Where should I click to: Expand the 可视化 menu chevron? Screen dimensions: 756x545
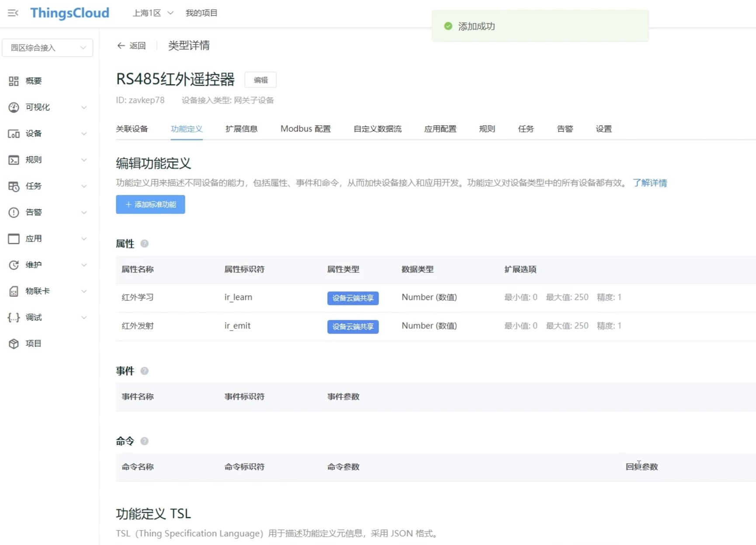[84, 107]
